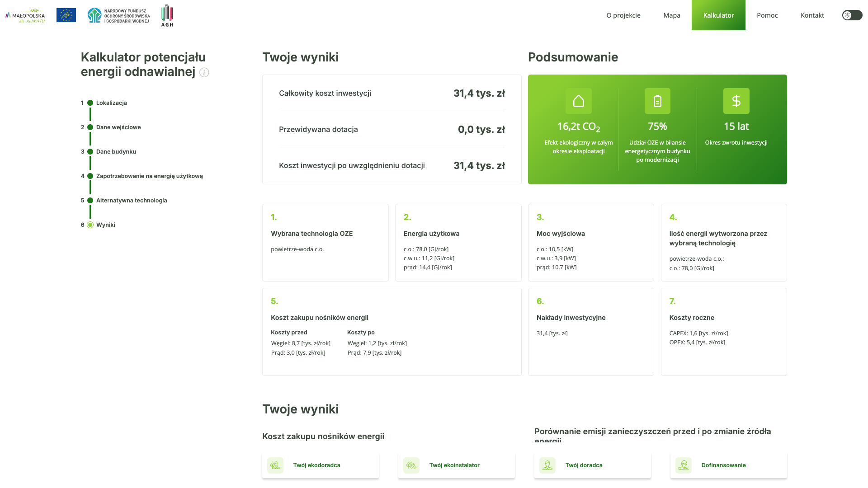Click the 15 lat payback figure

coord(736,127)
